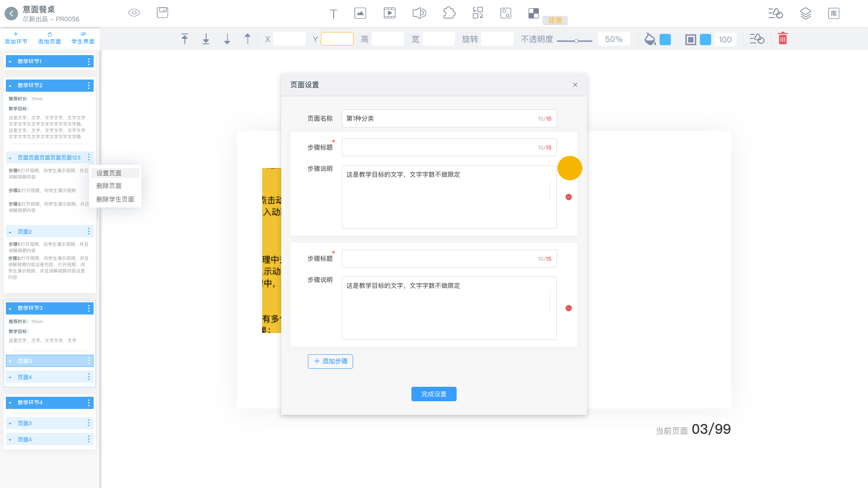Click the fill paint bucket icon

650,39
